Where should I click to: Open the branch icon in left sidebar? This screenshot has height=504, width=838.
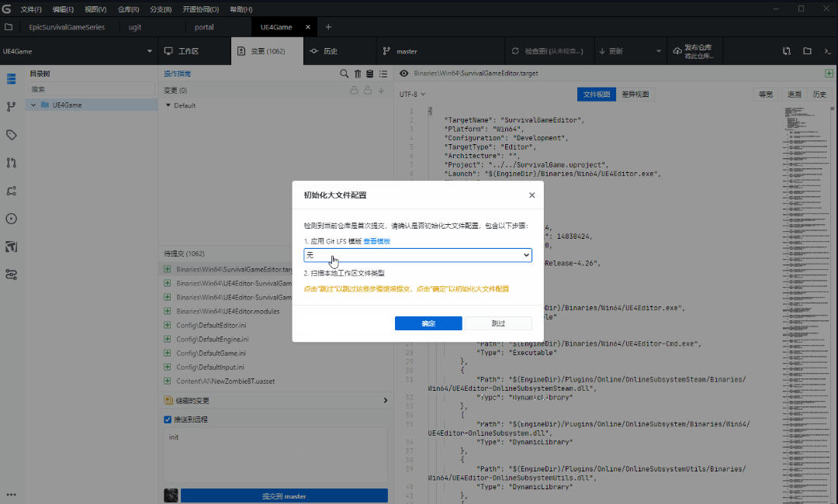(x=12, y=107)
